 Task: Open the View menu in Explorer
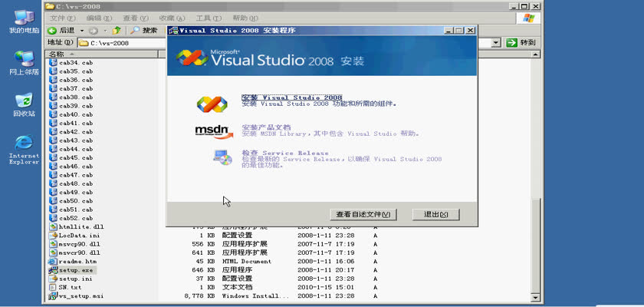click(x=136, y=18)
